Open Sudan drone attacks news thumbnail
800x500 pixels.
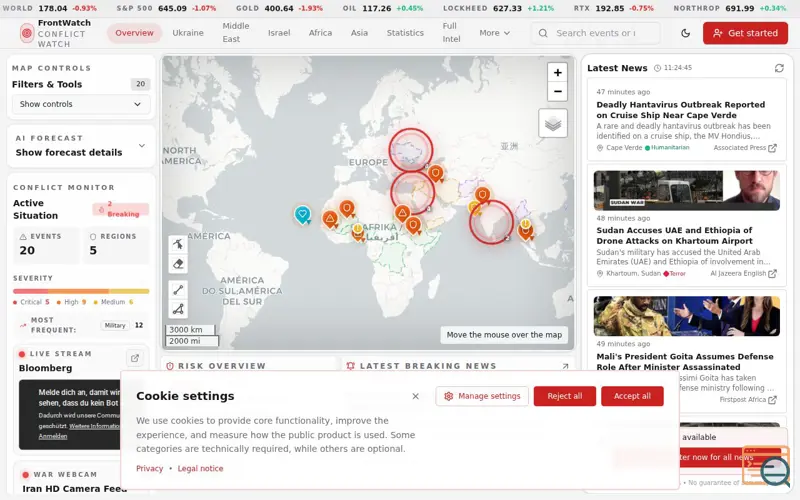click(686, 190)
